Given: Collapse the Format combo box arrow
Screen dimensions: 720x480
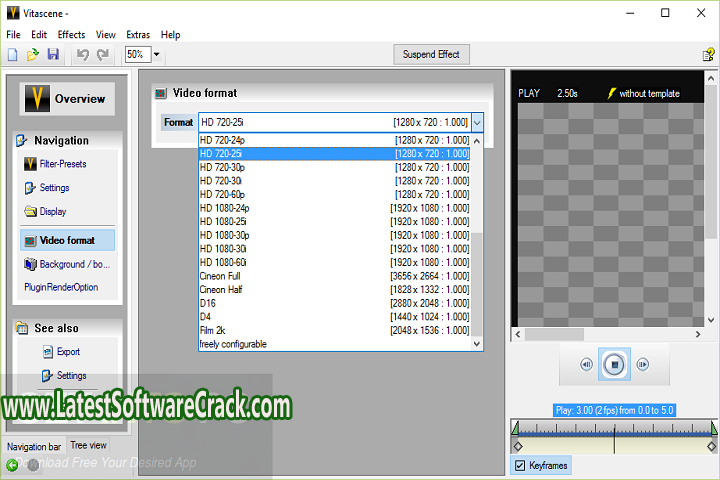Looking at the screenshot, I should [x=478, y=122].
